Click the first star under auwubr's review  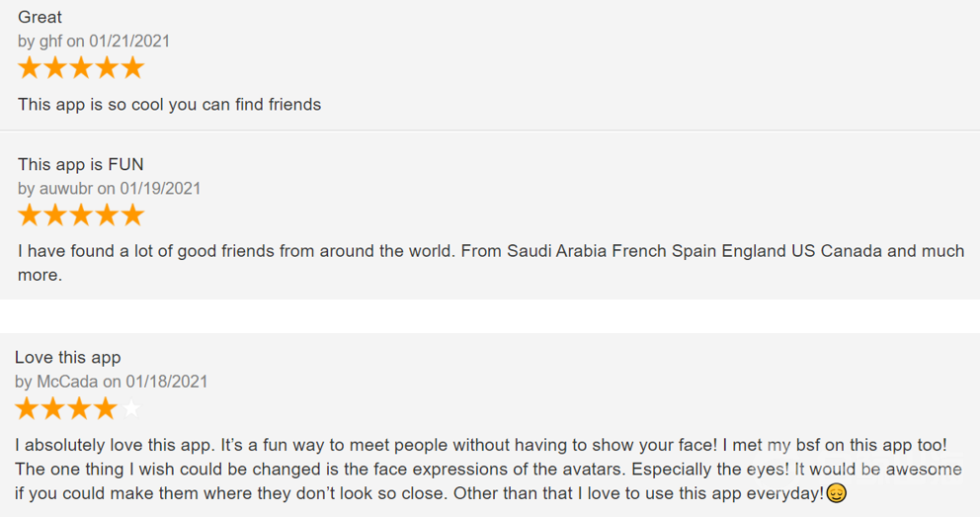click(30, 215)
